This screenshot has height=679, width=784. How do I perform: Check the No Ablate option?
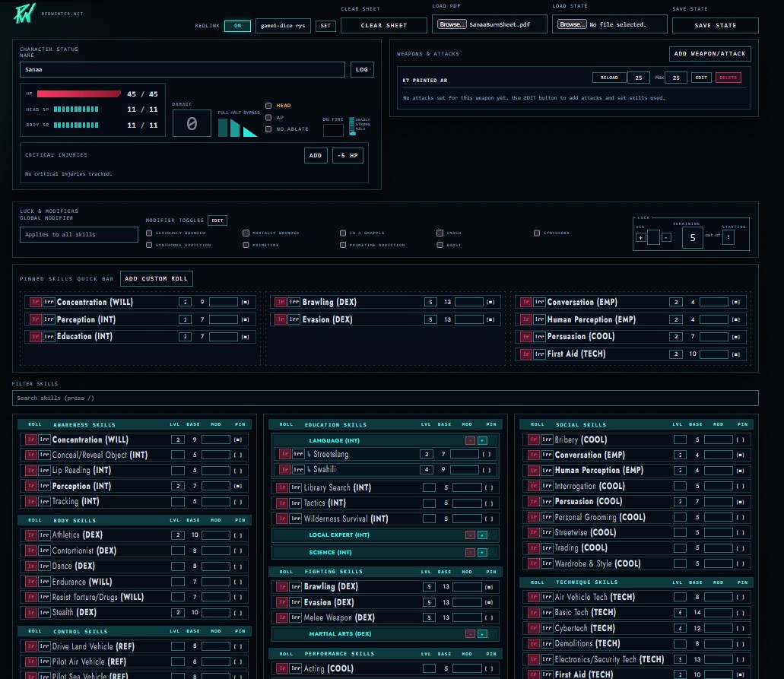(x=268, y=129)
